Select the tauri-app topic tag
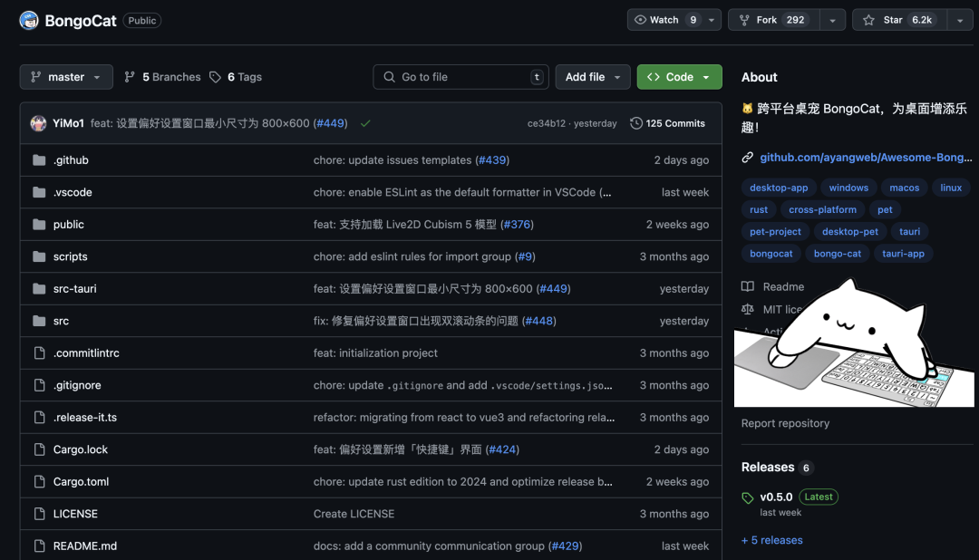This screenshot has width=979, height=560. tap(903, 254)
